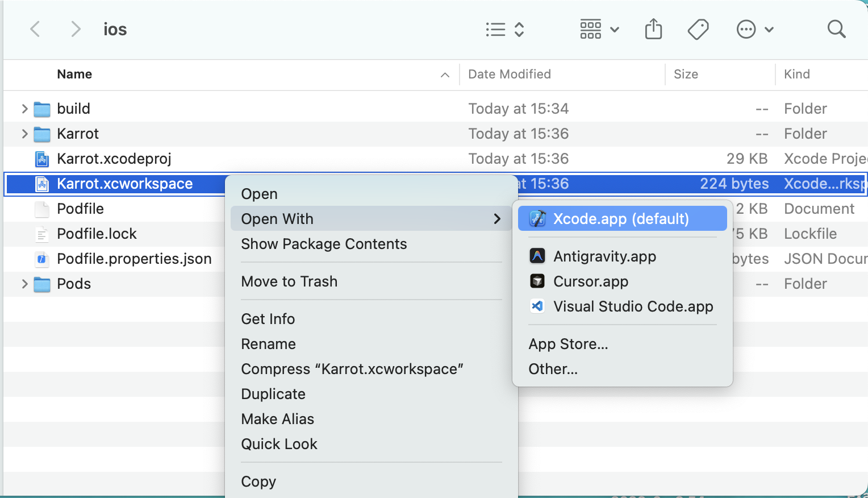Click the build folder icon
This screenshot has width=868, height=498.
pos(42,109)
